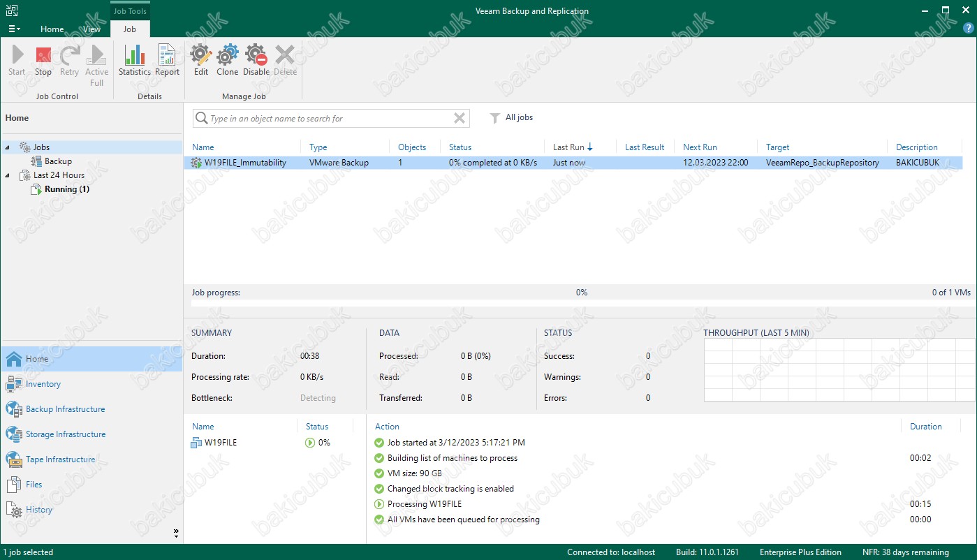Image resolution: width=977 pixels, height=560 pixels.
Task: Sort by Last Result column
Action: 645,147
